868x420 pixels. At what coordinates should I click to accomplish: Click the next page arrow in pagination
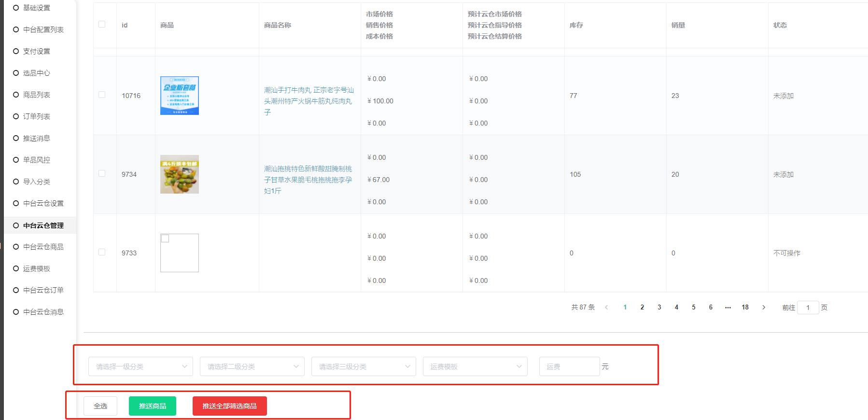click(763, 308)
